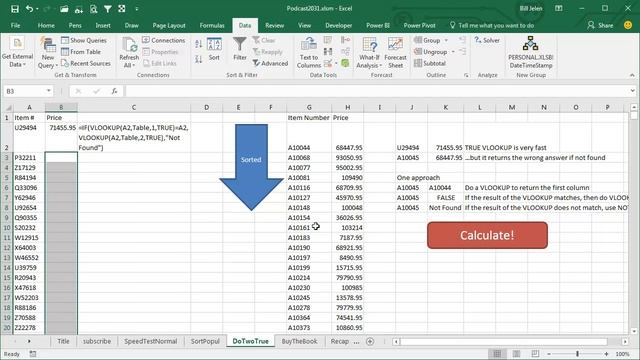Screen dimensions: 640x360
Task: Click in the formula bar
Action: tap(376, 91)
